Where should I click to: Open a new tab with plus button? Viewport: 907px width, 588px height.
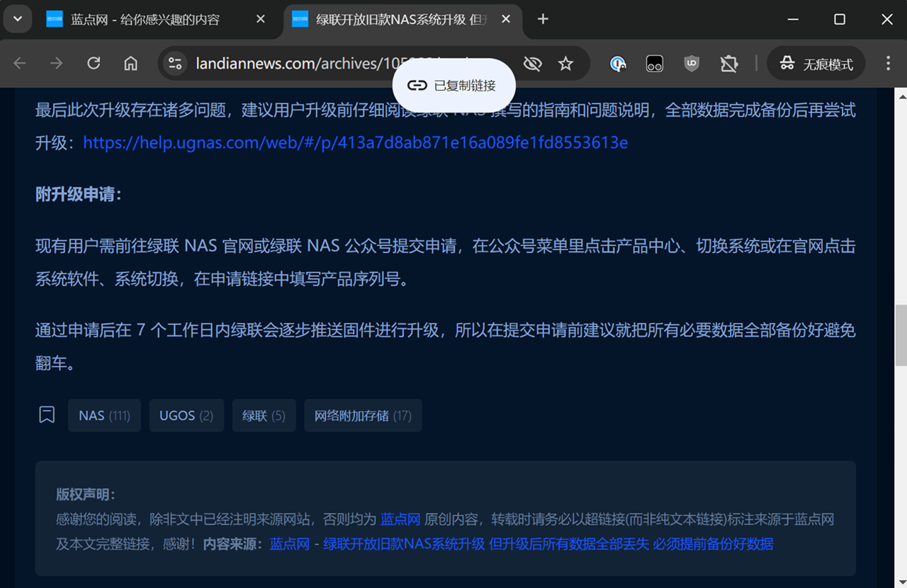coord(543,19)
